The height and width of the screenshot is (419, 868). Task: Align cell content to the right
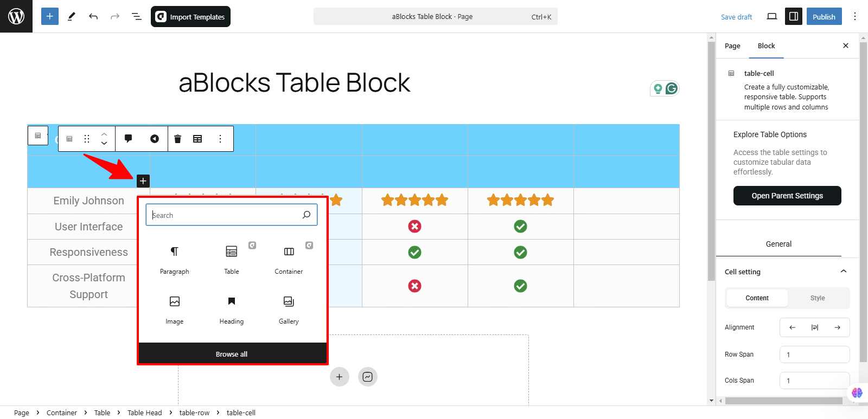coord(837,327)
